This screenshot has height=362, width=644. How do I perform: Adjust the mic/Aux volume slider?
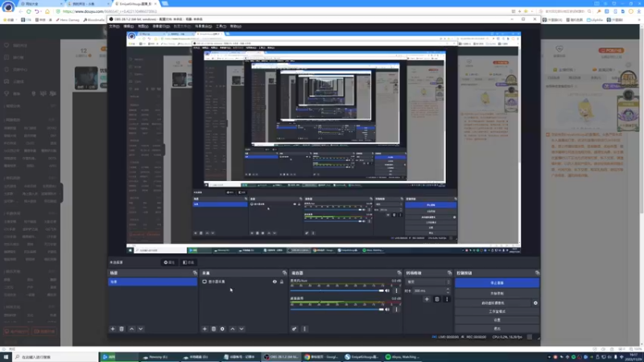(x=336, y=290)
